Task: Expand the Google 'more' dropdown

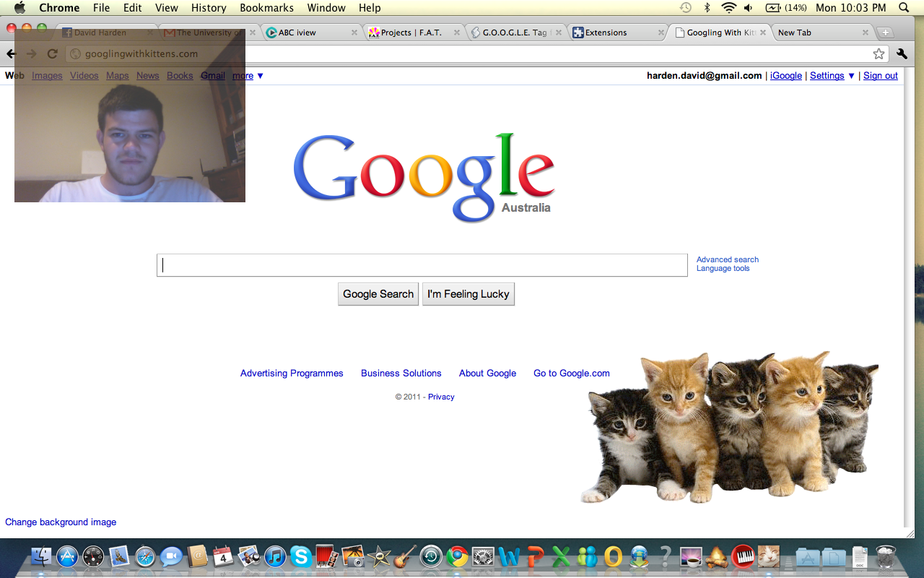Action: pyautogui.click(x=248, y=76)
